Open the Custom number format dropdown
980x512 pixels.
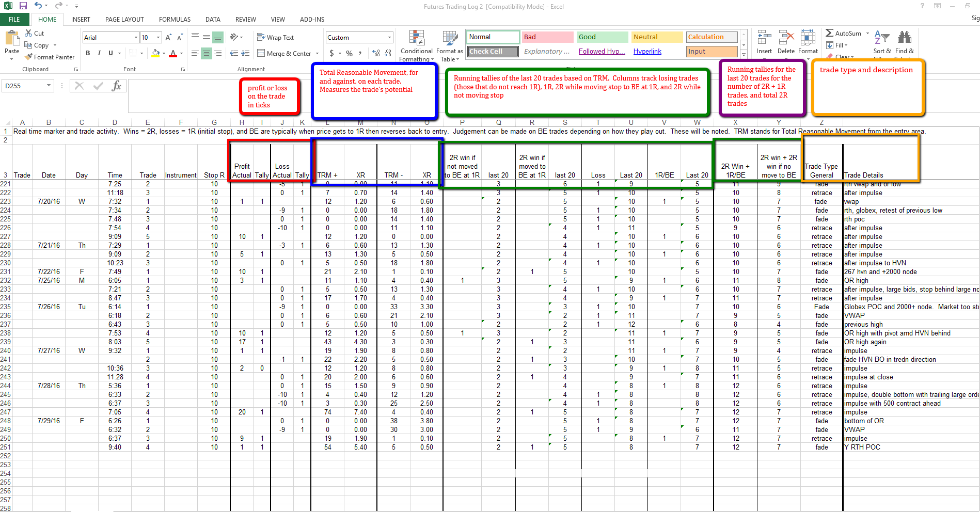(x=389, y=37)
